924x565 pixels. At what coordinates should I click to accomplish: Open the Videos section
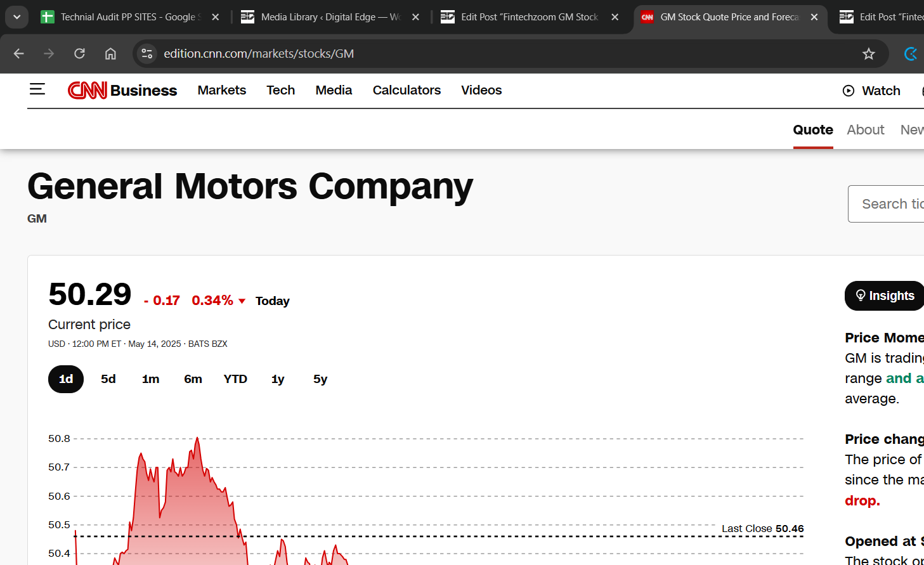(x=481, y=90)
